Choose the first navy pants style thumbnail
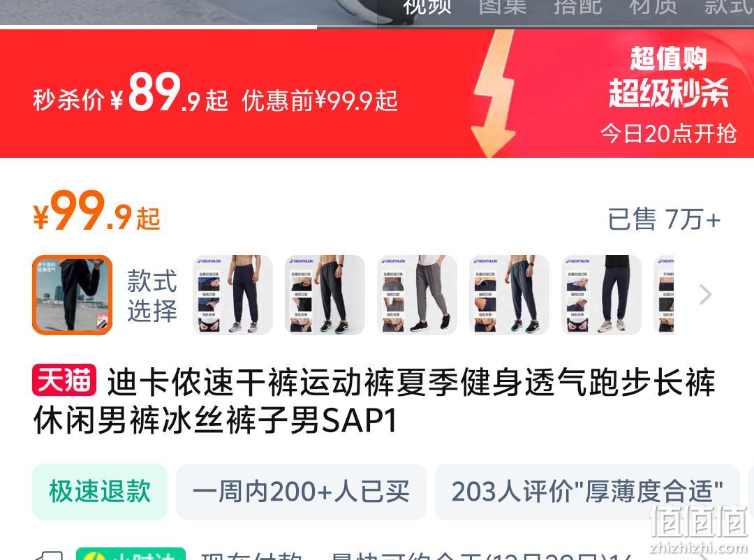This screenshot has height=560, width=754. 232,295
